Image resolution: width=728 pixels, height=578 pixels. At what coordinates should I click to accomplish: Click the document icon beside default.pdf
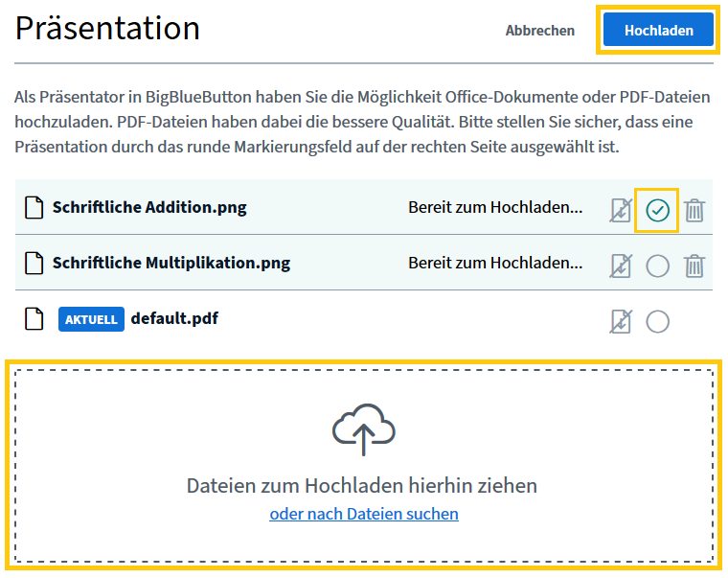[34, 319]
